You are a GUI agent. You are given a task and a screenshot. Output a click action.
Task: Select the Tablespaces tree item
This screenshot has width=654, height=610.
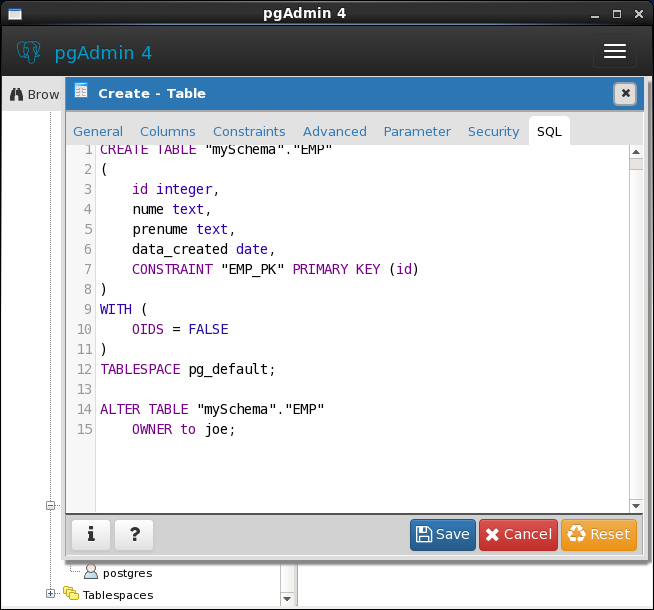(118, 595)
